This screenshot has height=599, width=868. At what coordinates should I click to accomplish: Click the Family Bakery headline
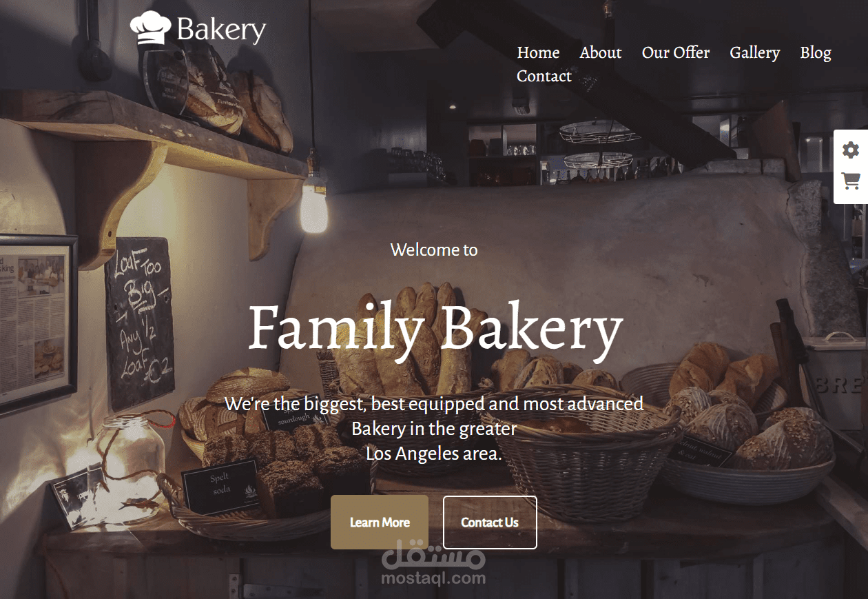tap(435, 328)
